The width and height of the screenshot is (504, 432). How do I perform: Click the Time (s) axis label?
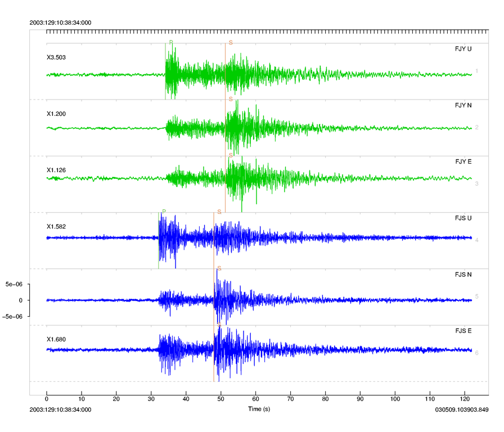click(x=259, y=409)
